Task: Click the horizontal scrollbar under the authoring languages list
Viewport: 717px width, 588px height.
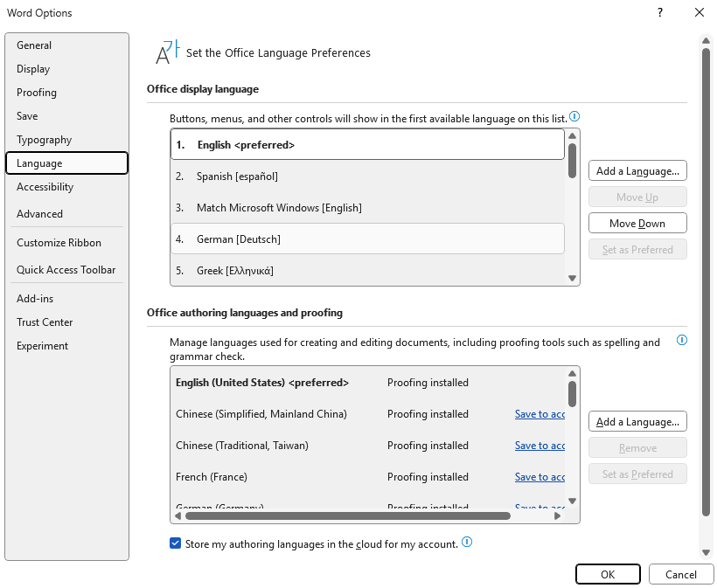Action: point(367,515)
